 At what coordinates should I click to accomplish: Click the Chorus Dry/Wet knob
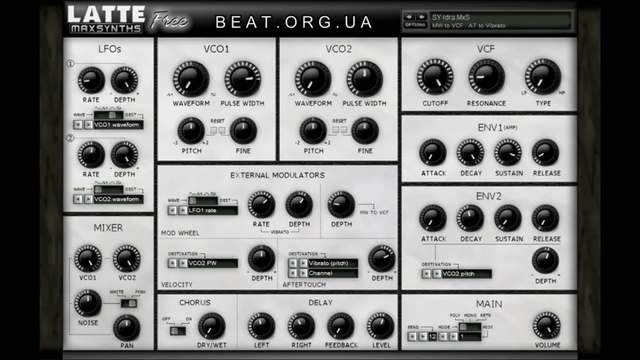(211, 326)
